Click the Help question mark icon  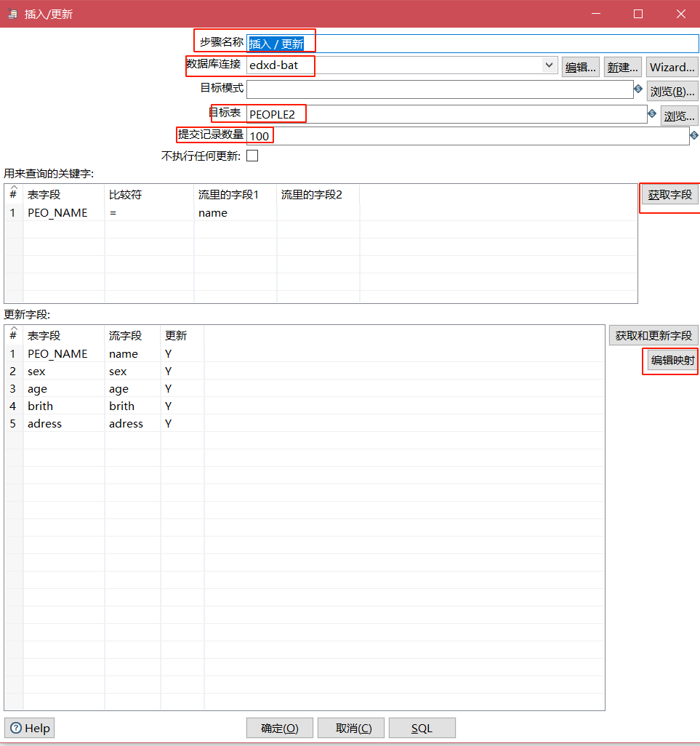pyautogui.click(x=17, y=728)
